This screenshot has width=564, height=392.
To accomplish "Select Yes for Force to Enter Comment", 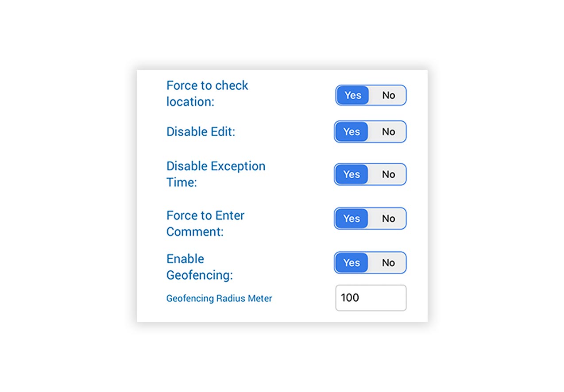I will [352, 218].
